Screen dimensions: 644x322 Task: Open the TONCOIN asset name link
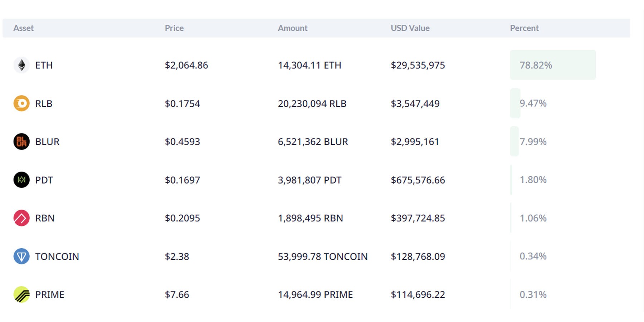point(57,257)
